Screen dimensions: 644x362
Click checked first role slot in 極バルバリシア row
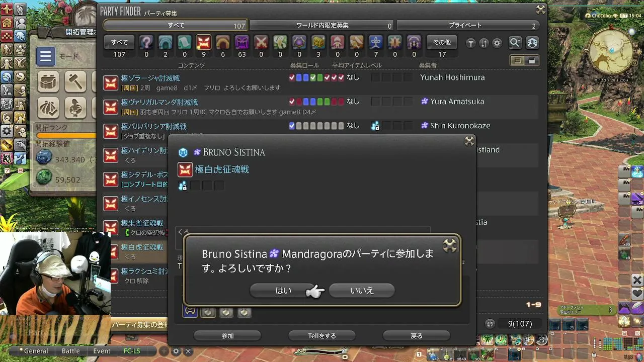pyautogui.click(x=292, y=126)
